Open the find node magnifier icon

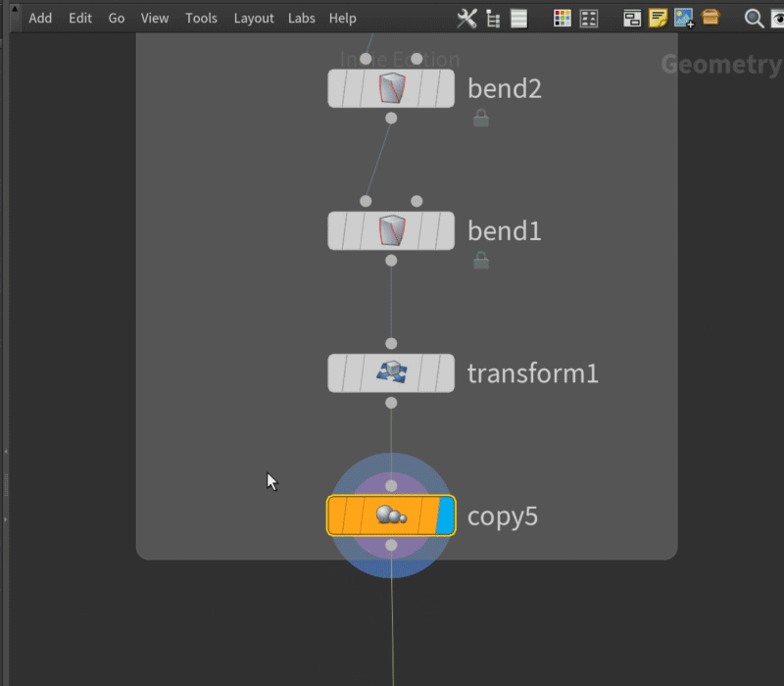(754, 19)
